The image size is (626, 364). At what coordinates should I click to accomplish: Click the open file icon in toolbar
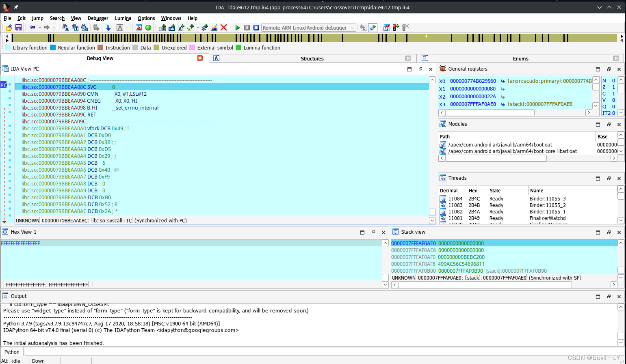point(9,28)
